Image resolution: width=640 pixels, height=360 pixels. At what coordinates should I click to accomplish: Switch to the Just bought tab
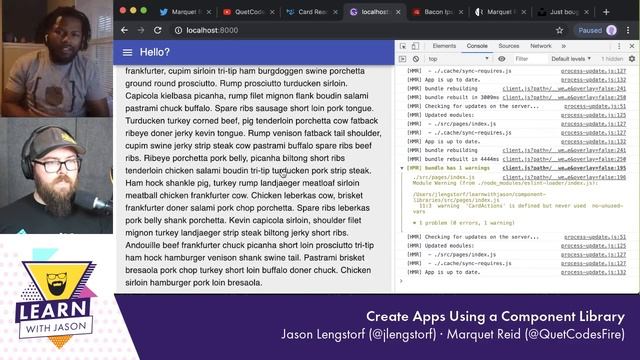click(563, 12)
